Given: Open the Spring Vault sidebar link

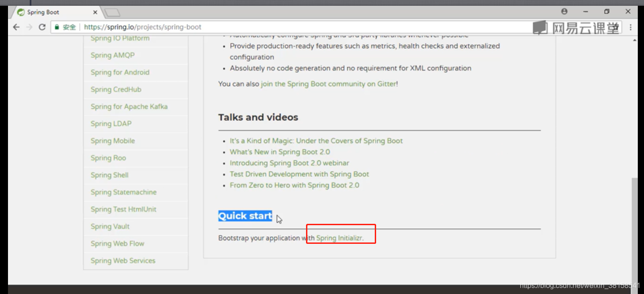Looking at the screenshot, I should click(x=110, y=226).
